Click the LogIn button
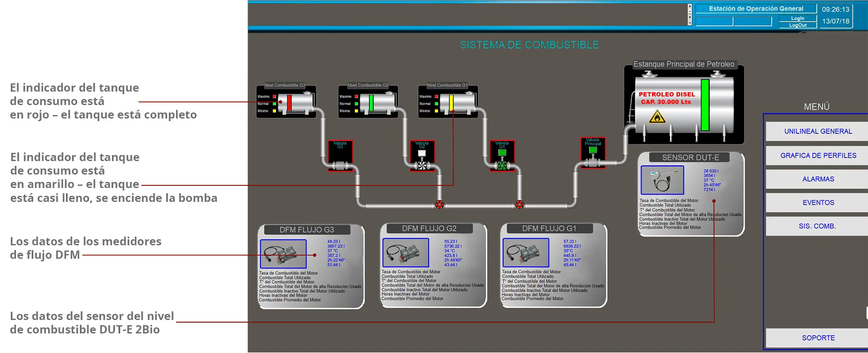Image resolution: width=868 pixels, height=353 pixels. click(798, 18)
